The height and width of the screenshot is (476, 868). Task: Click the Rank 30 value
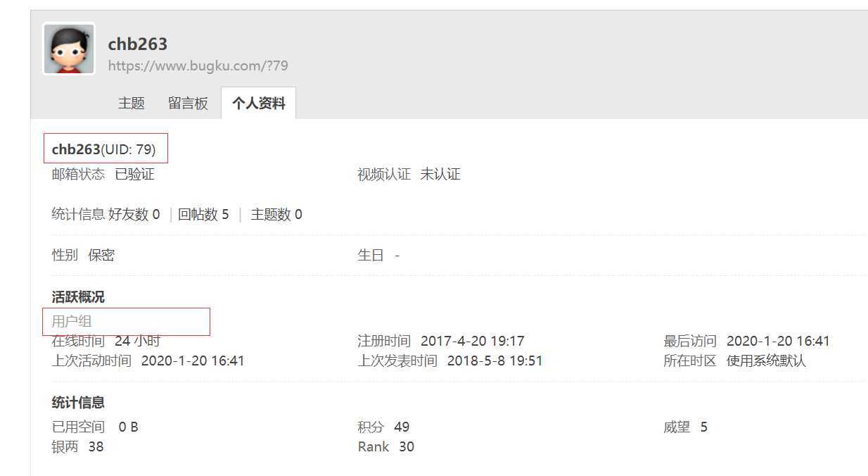coord(407,446)
